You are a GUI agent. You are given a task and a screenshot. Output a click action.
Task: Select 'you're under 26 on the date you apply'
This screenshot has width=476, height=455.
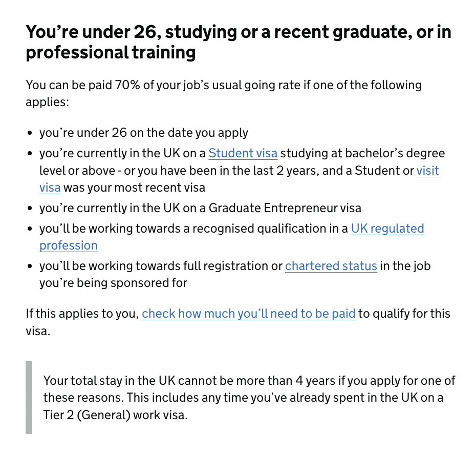[x=144, y=133]
